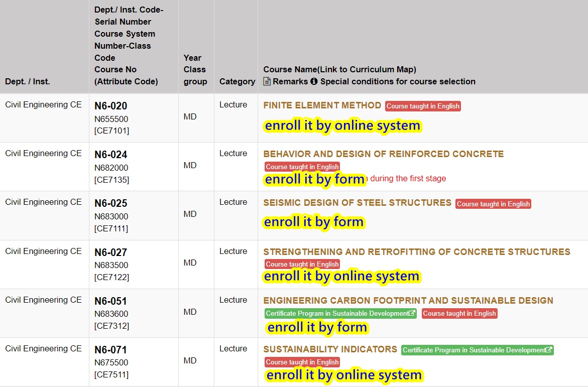Click the Special conditions info icon

[x=314, y=81]
